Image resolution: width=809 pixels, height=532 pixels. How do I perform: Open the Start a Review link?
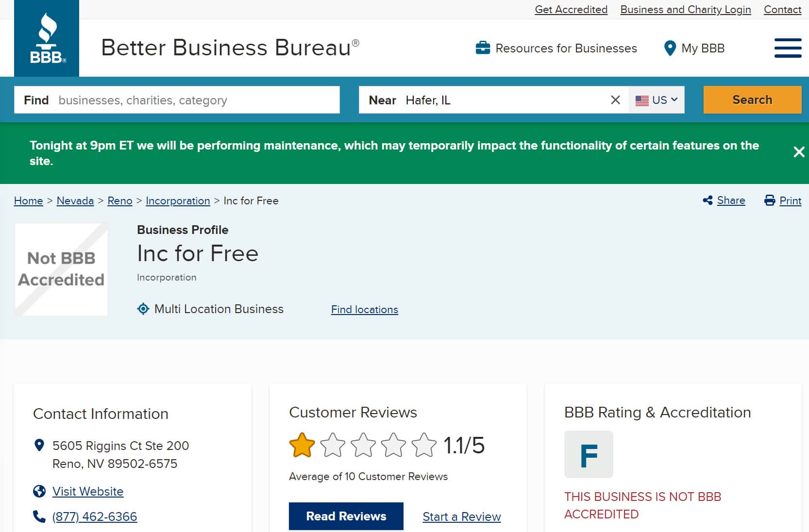click(461, 517)
